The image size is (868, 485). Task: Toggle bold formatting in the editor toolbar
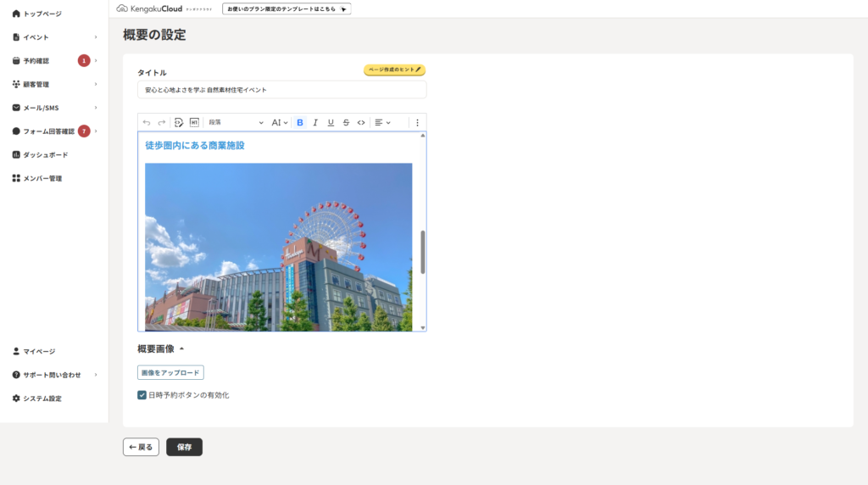(300, 123)
